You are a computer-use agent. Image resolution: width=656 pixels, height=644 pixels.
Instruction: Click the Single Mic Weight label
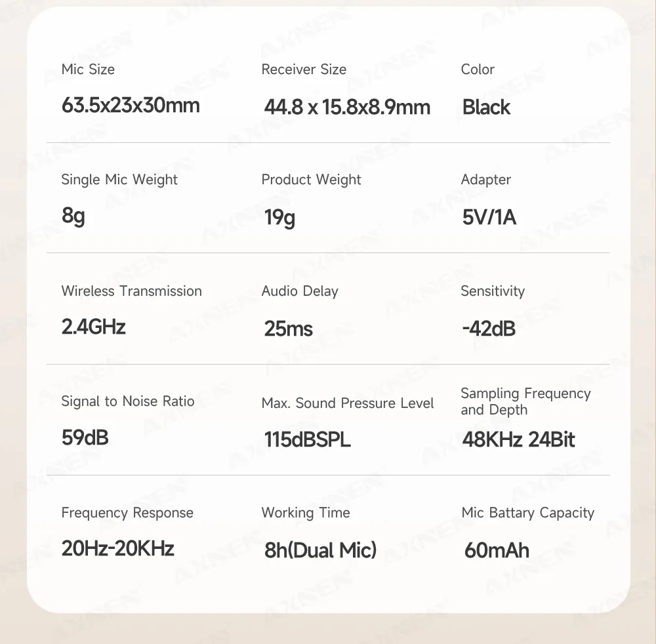(119, 180)
